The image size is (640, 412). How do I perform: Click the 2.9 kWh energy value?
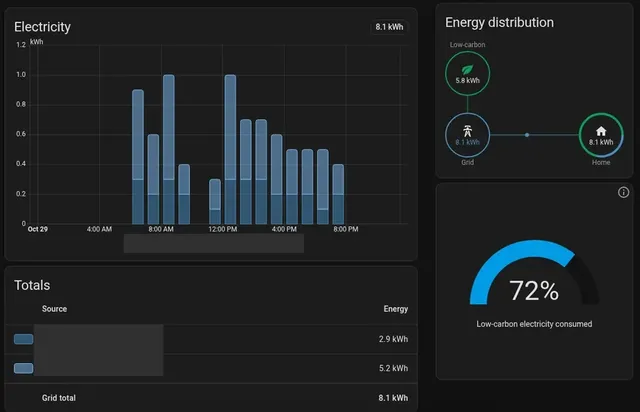pos(393,339)
